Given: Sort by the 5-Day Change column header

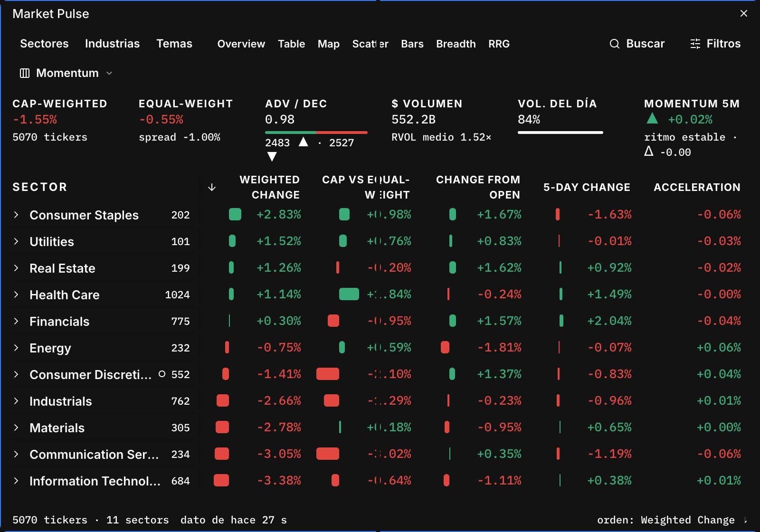Looking at the screenshot, I should [x=587, y=187].
